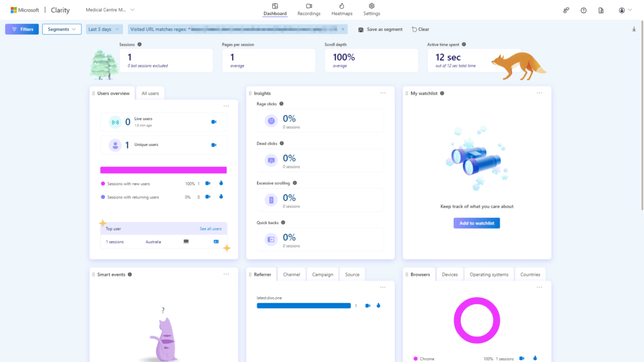Open Browsers card options menu
644x362 pixels.
(539, 287)
